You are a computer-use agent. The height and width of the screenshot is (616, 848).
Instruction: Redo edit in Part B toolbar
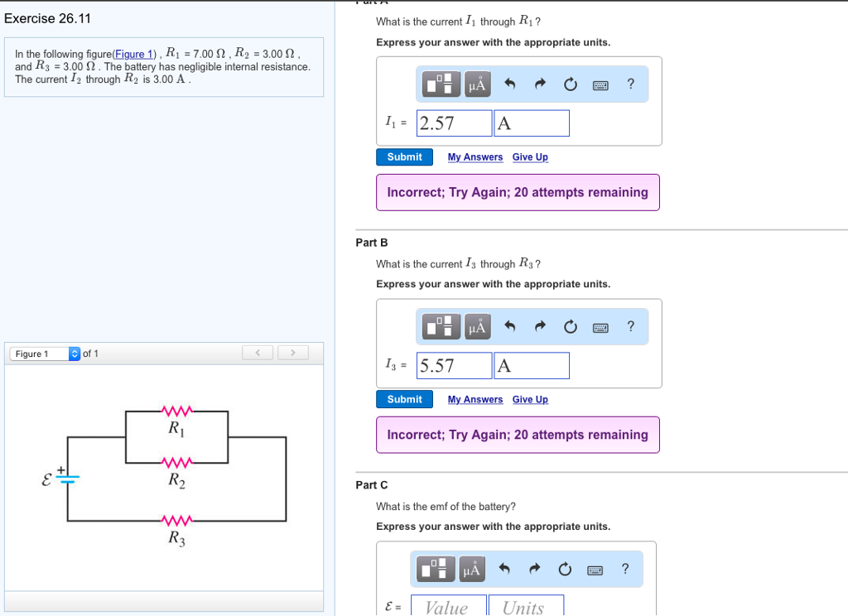(540, 326)
